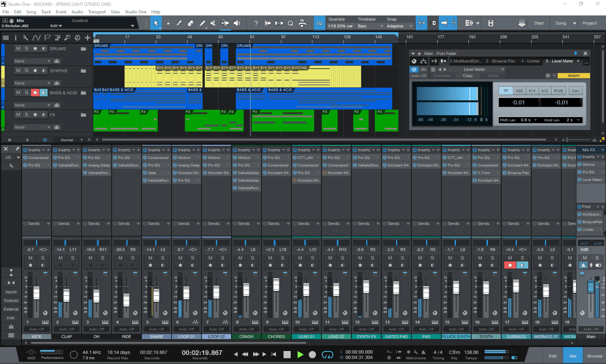Open the track inspector 'i' icon
This screenshot has height=364, width=606.
pyautogui.click(x=15, y=38)
